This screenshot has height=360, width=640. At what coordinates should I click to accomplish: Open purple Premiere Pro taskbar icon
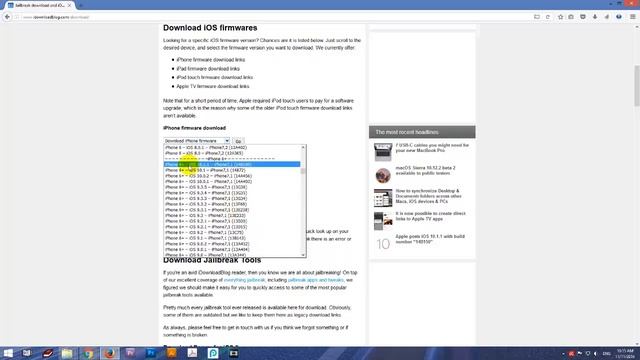(130, 353)
